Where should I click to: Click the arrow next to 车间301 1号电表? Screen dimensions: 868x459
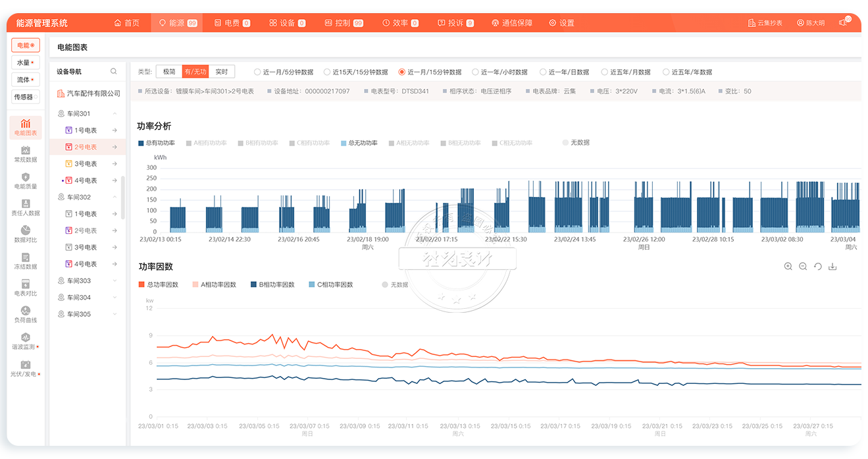point(115,130)
